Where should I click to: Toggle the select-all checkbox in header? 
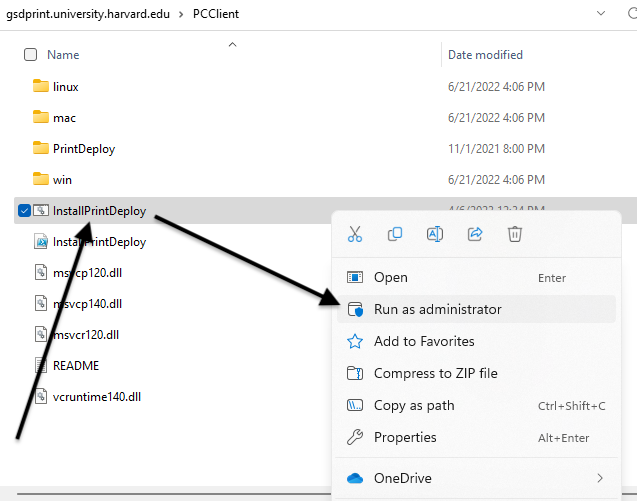point(30,55)
